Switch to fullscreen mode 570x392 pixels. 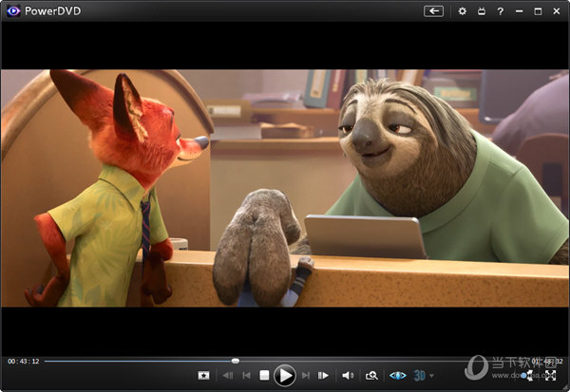click(550, 375)
